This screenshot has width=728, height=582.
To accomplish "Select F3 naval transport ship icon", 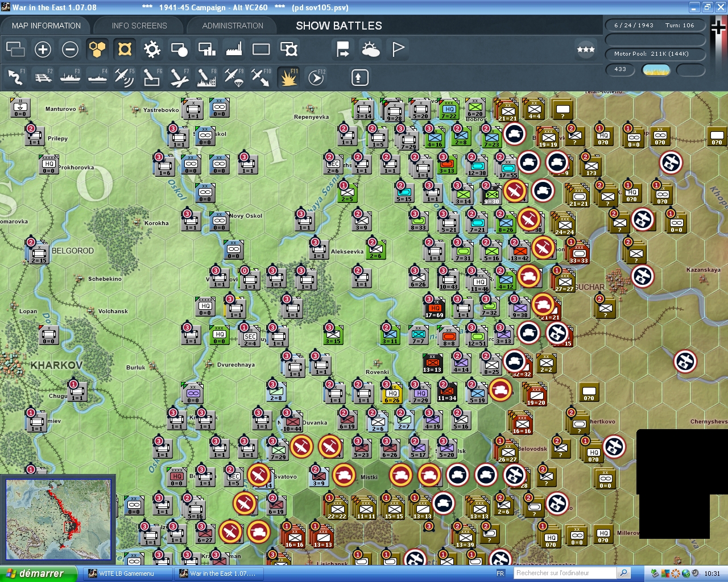I will click(70, 77).
